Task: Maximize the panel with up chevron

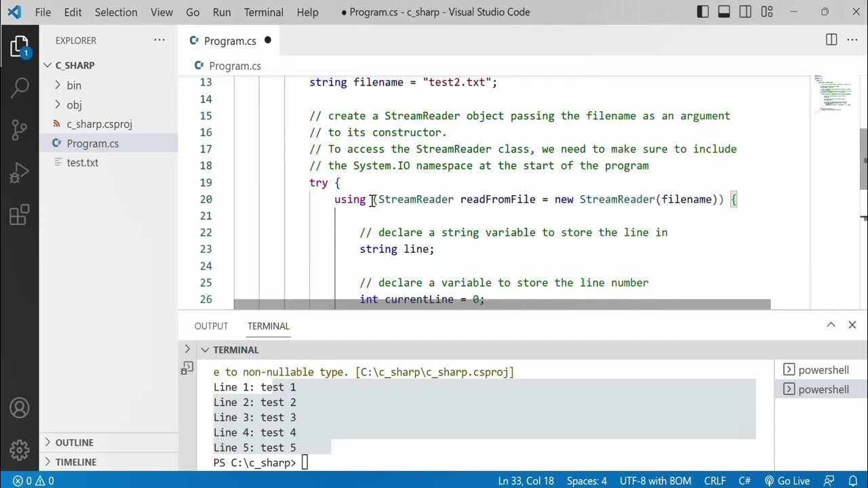Action: (831, 325)
